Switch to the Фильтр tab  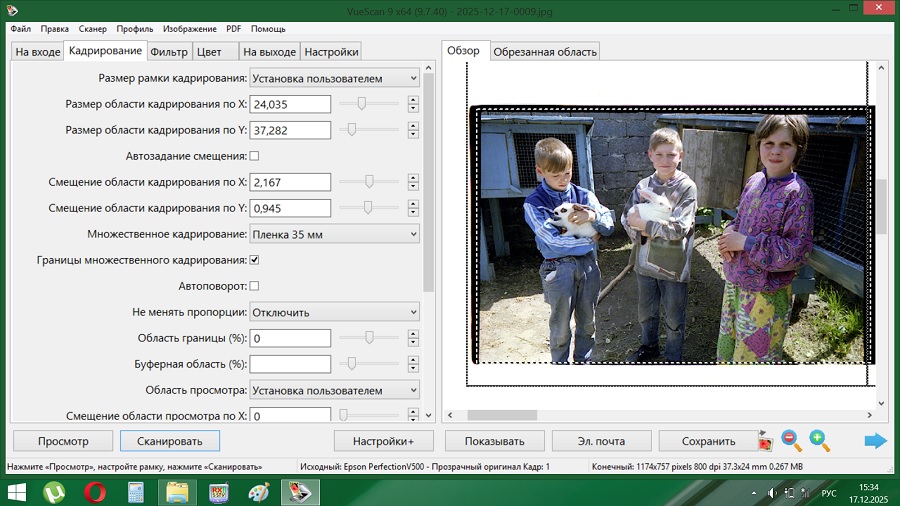(x=169, y=51)
